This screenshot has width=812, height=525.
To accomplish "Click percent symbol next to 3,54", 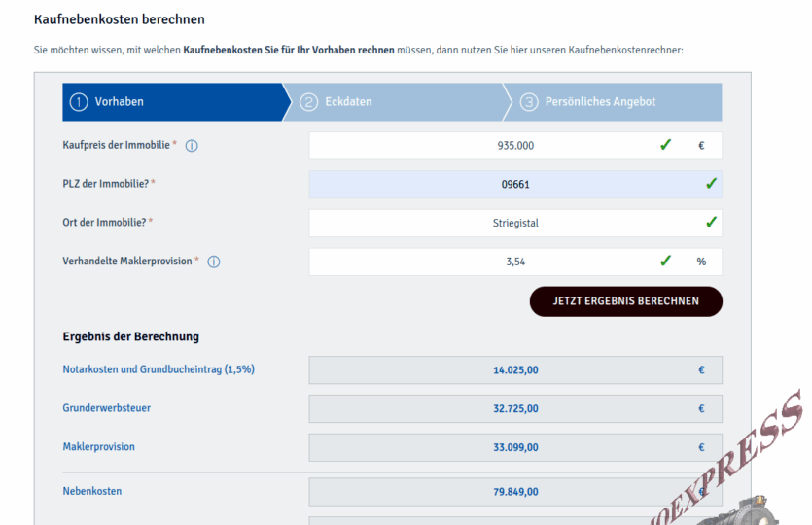I will tap(701, 262).
